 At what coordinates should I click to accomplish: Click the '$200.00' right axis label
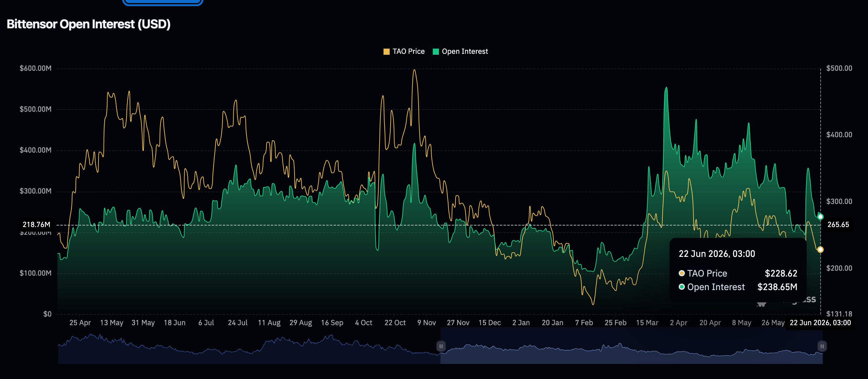pyautogui.click(x=839, y=268)
